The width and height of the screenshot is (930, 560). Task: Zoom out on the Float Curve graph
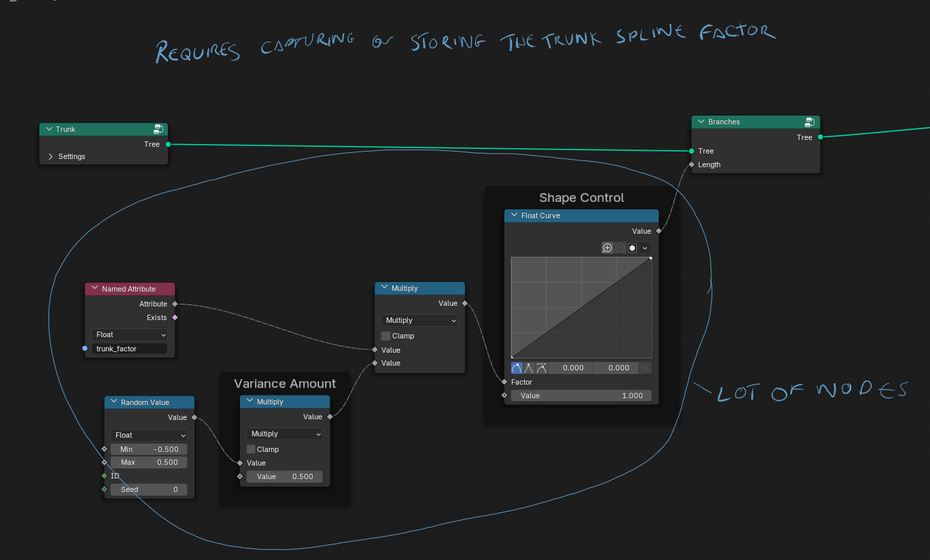[620, 248]
